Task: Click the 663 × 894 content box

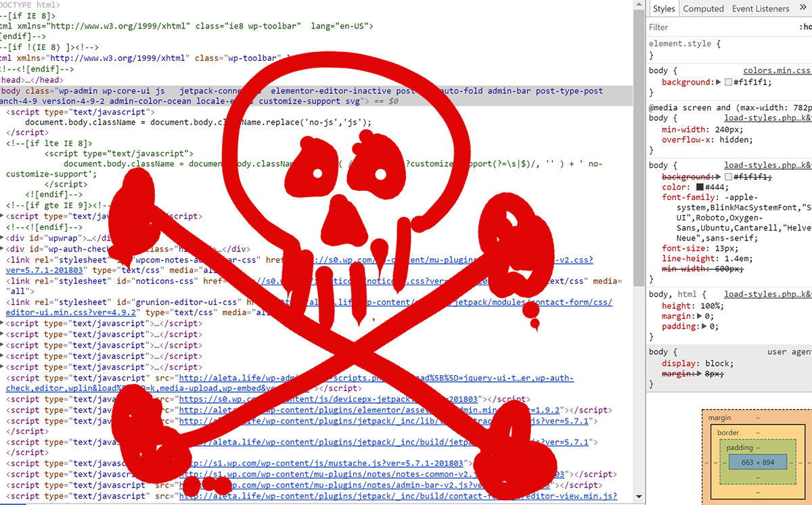Action: (x=757, y=462)
